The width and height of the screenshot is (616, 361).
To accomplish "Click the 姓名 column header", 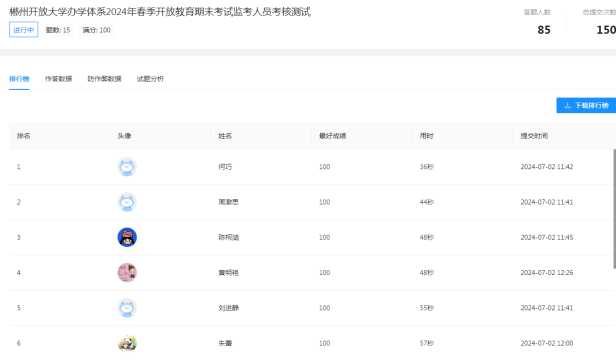I will click(225, 136).
